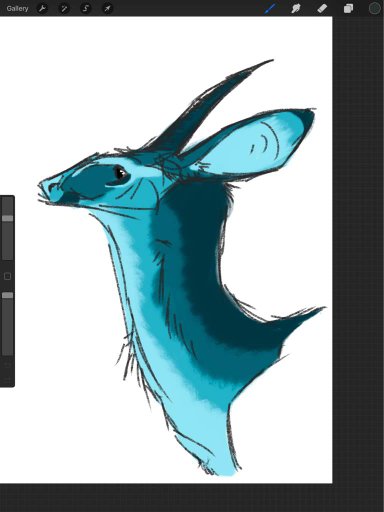
Task: Activate the Transform arrow tool
Action: [107, 8]
